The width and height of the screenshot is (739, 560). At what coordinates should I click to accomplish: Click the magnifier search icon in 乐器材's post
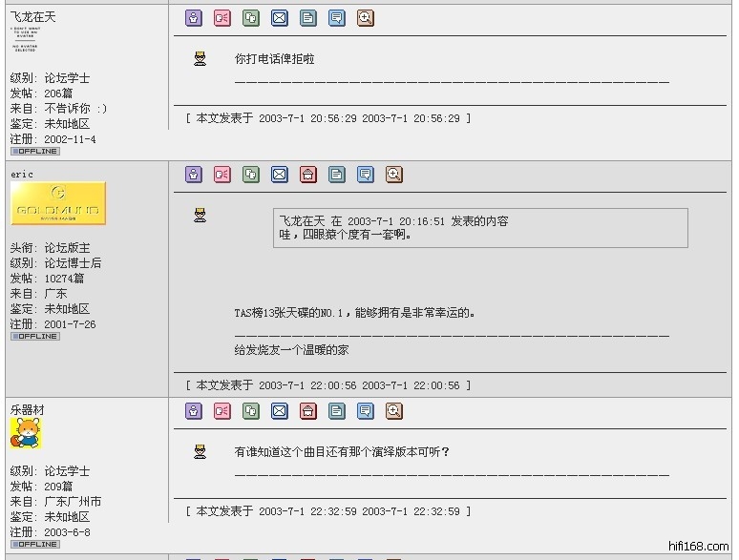[393, 411]
